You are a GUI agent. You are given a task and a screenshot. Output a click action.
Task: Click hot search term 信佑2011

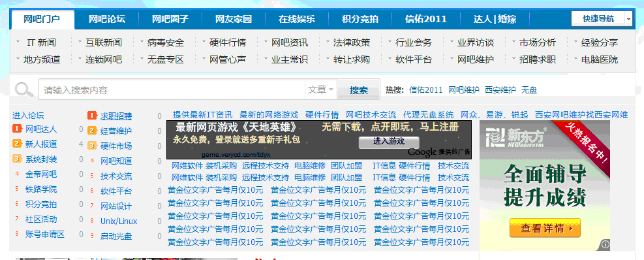pos(426,89)
